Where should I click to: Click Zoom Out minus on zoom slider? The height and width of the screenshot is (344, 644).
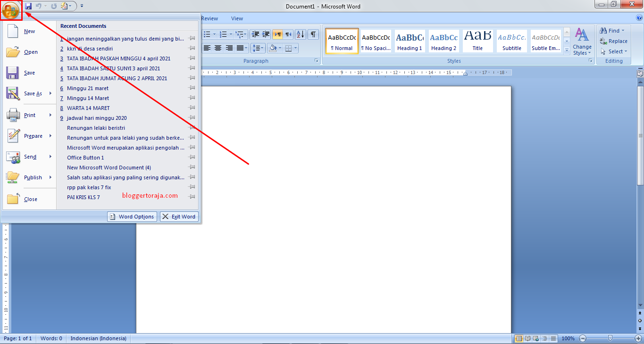click(582, 338)
